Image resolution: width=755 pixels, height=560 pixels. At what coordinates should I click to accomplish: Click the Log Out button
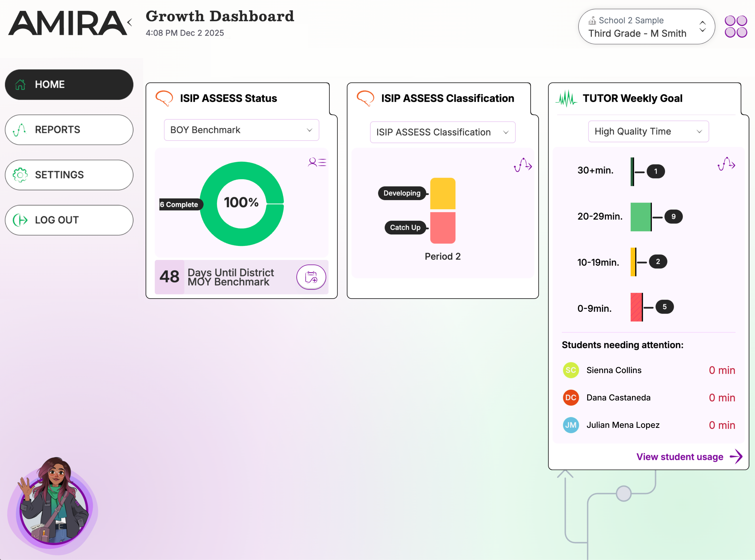coord(69,220)
